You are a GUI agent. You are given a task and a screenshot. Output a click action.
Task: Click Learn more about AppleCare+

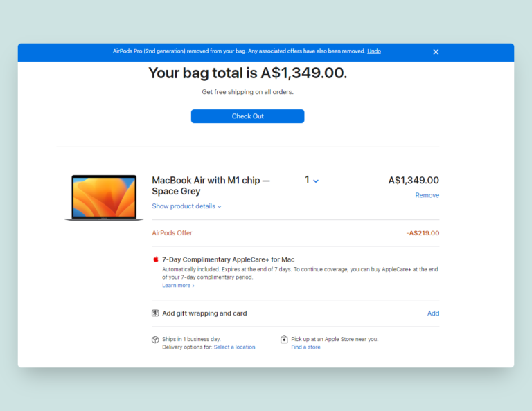pos(178,286)
